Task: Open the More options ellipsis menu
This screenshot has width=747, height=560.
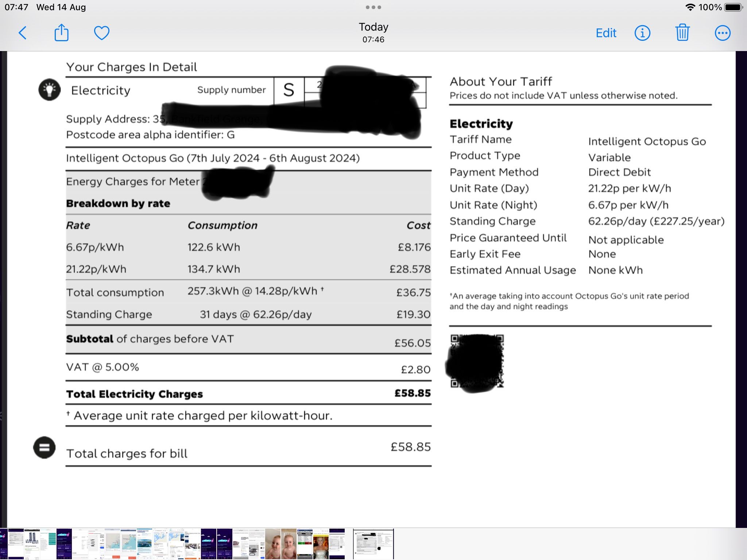Action: (x=722, y=33)
